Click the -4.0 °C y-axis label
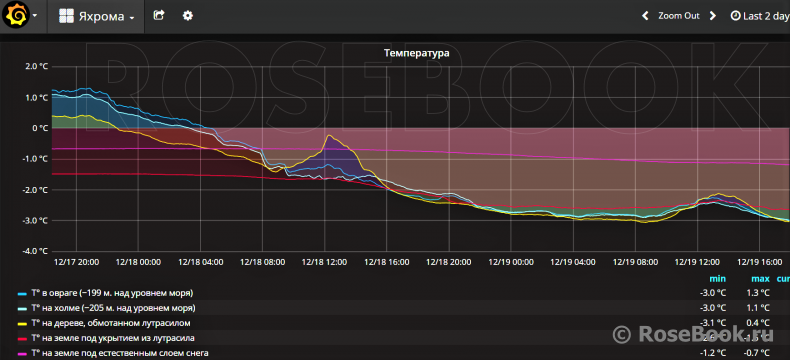This screenshot has width=790, height=360. click(35, 251)
